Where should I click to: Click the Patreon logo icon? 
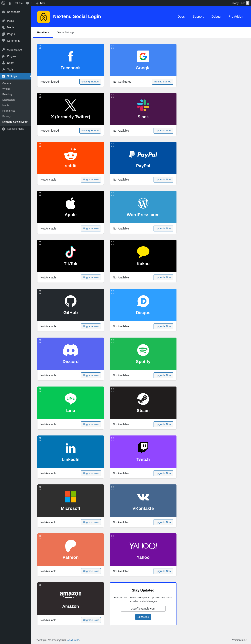point(71,546)
